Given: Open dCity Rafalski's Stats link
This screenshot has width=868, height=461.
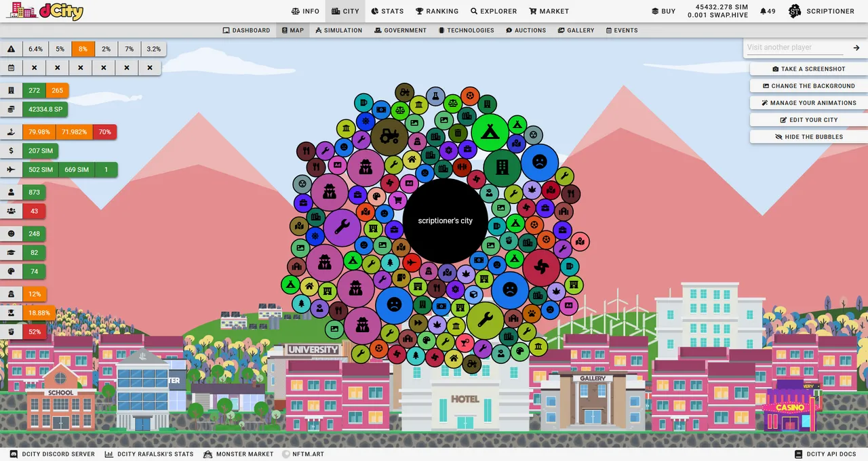Looking at the screenshot, I should tap(149, 454).
